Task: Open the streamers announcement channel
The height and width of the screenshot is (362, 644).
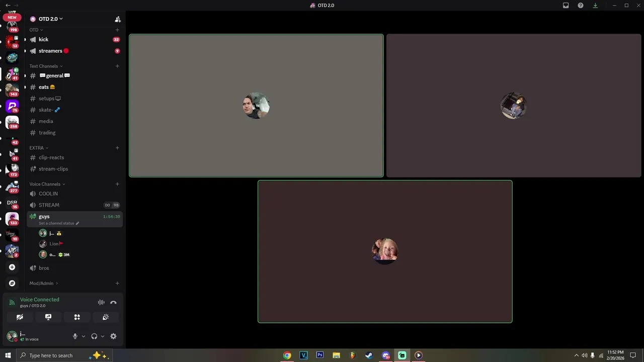Action: [x=74, y=51]
